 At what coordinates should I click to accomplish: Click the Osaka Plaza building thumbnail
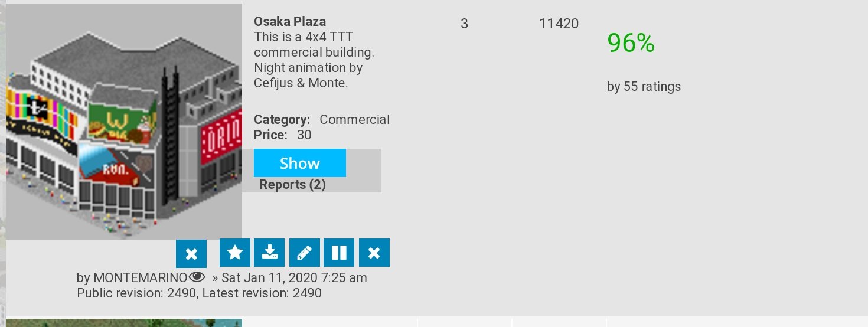click(124, 122)
